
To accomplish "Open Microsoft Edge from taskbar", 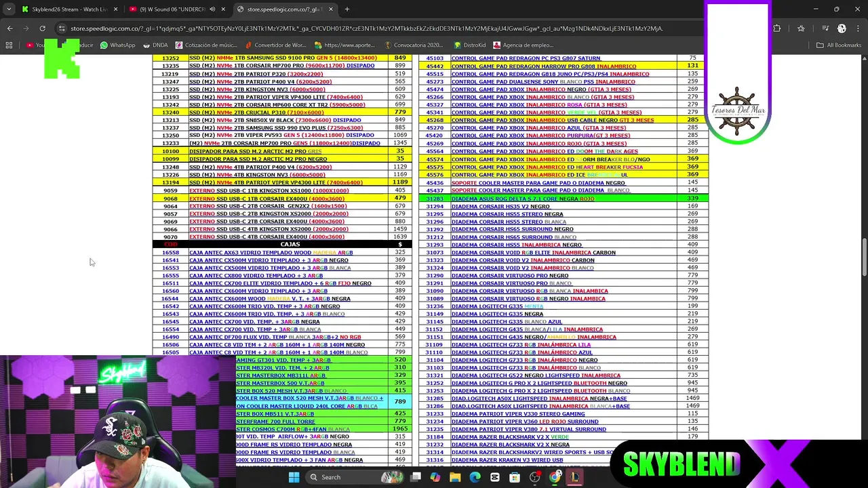I will click(x=475, y=477).
